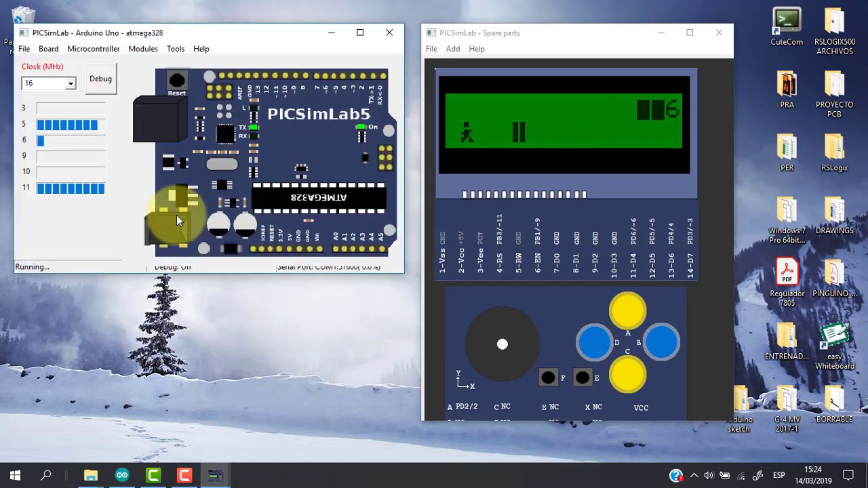Select PINGUINO desktop folder

[834, 279]
